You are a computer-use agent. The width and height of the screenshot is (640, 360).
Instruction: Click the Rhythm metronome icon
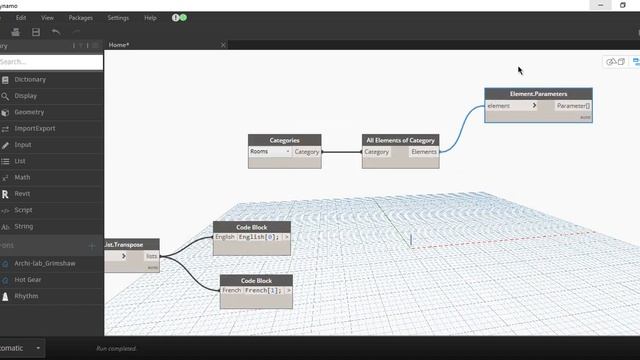[x=5, y=297]
